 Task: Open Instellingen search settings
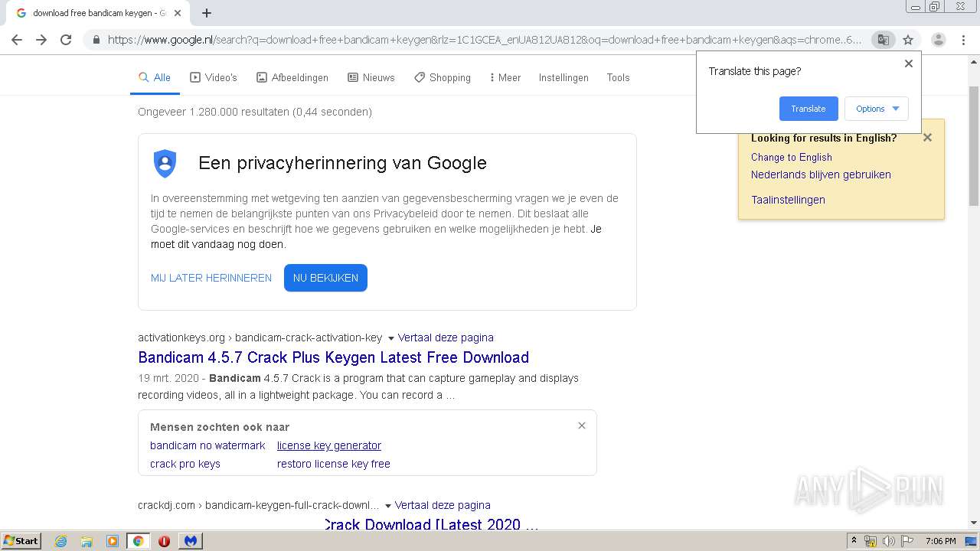pos(563,77)
